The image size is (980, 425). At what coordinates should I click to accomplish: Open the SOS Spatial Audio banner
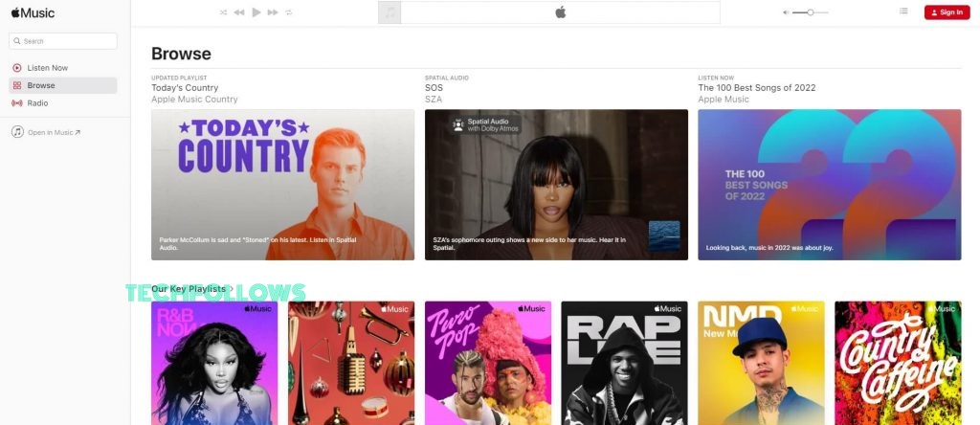[556, 185]
